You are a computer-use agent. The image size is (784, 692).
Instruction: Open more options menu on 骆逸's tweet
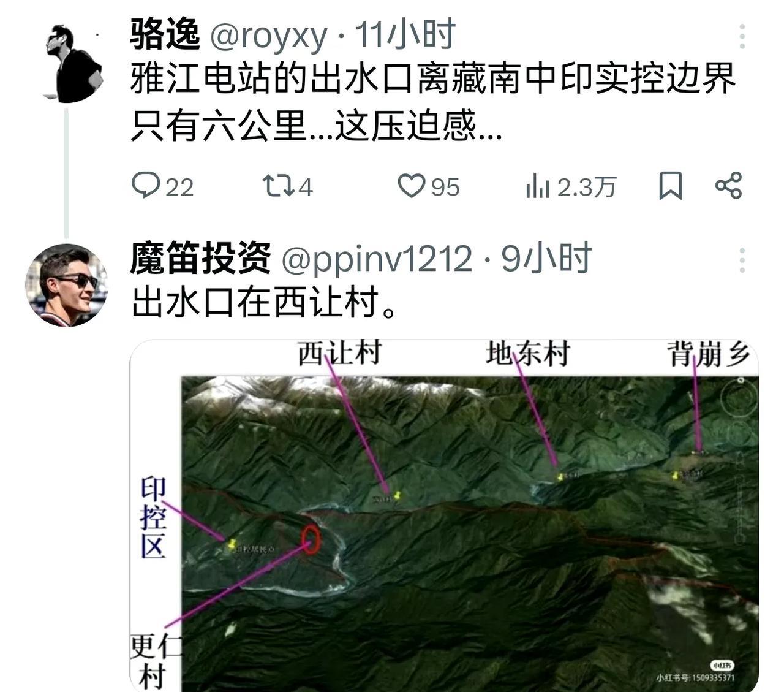pyautogui.click(x=742, y=37)
